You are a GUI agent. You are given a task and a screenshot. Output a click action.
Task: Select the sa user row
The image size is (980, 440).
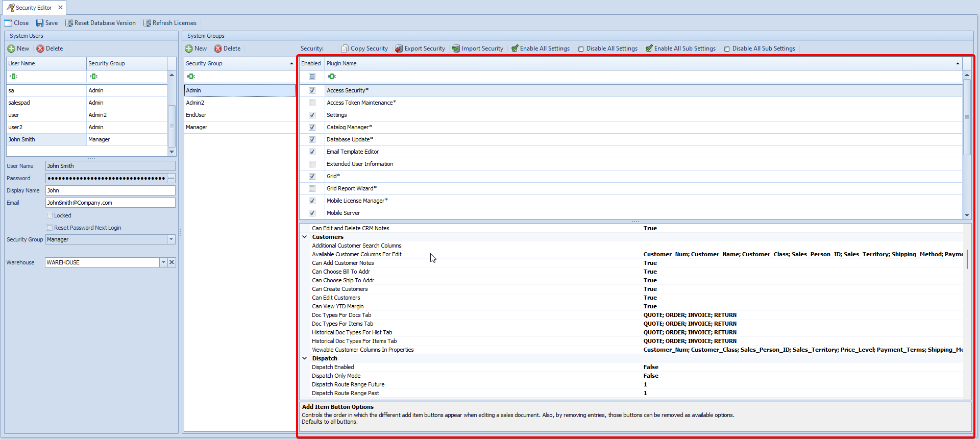pos(87,91)
